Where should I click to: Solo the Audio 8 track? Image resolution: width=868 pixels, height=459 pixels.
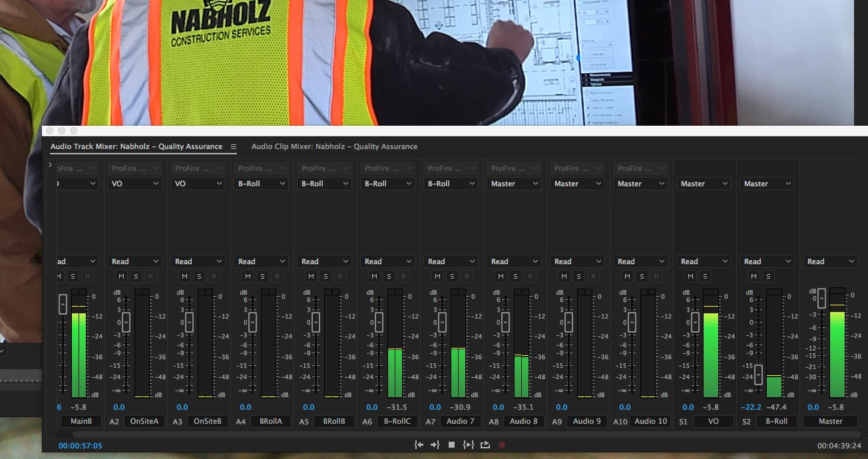515,277
